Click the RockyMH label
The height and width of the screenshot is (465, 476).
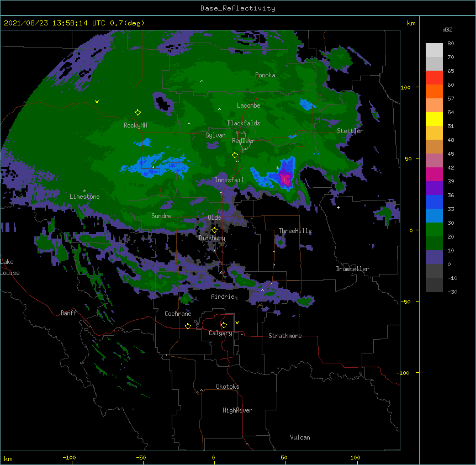(x=135, y=125)
